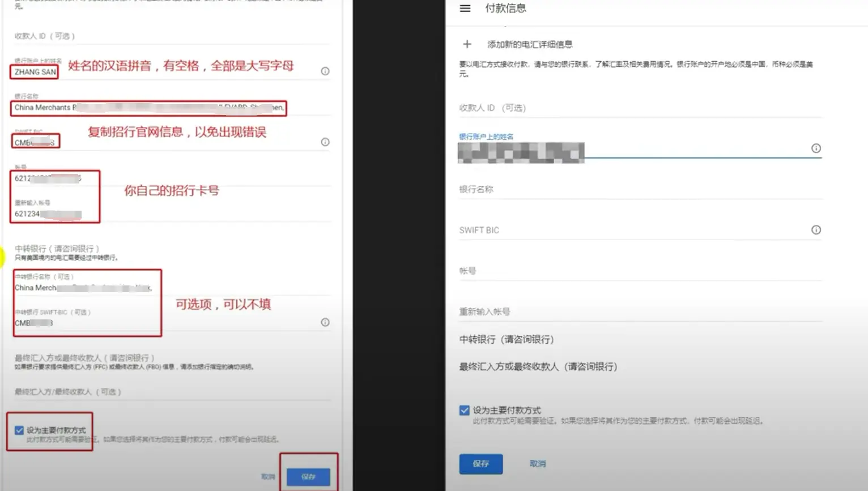Click info icon beside 中转银行 SWIFT-BIC field
The width and height of the screenshot is (868, 491).
325,322
